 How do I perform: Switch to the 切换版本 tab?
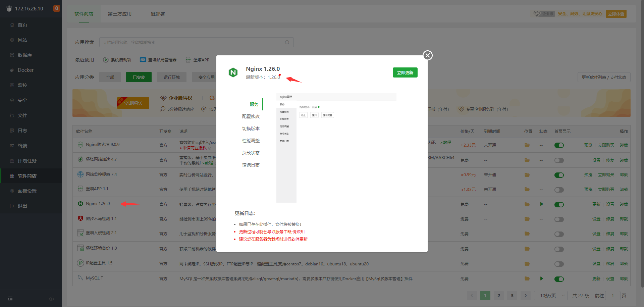click(251, 129)
